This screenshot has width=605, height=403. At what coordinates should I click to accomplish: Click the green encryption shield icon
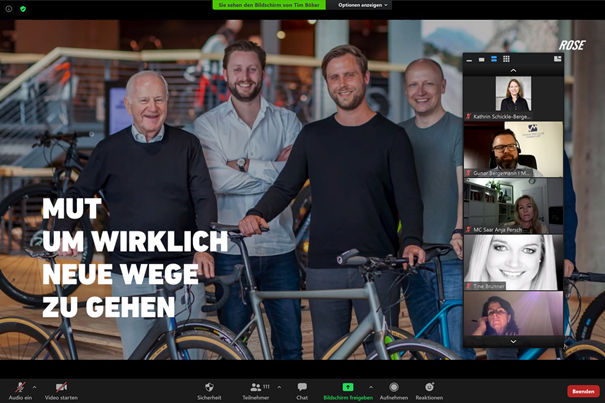[x=23, y=8]
